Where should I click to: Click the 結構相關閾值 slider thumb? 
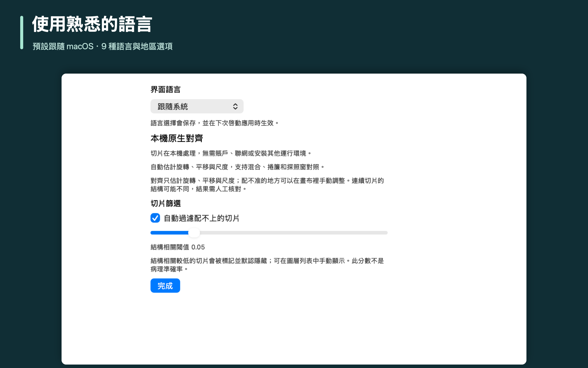(194, 233)
